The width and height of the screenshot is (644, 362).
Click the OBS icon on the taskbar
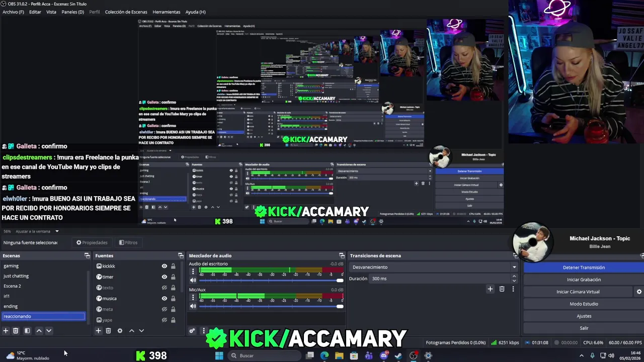click(413, 356)
